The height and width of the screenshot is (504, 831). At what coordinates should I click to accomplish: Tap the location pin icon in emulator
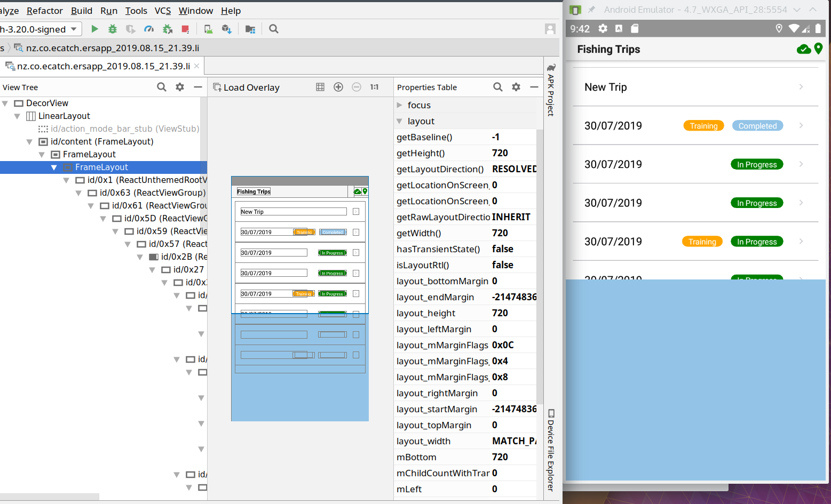(x=819, y=49)
